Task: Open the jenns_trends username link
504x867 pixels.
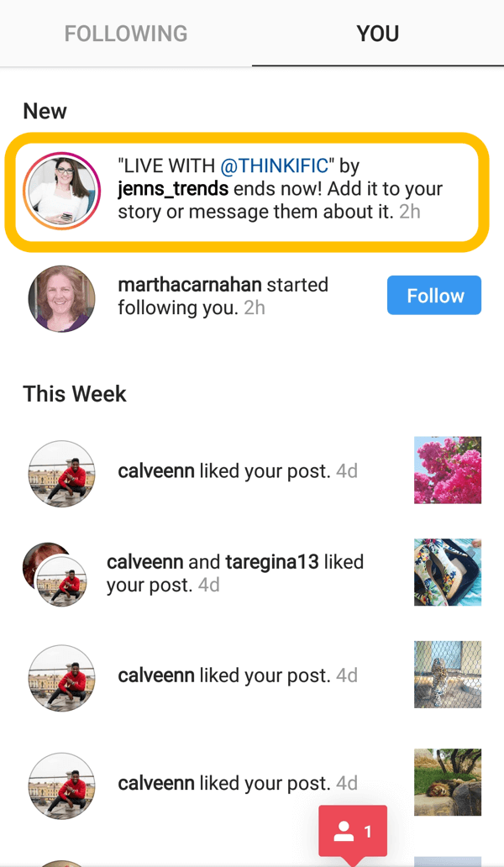Action: point(173,189)
